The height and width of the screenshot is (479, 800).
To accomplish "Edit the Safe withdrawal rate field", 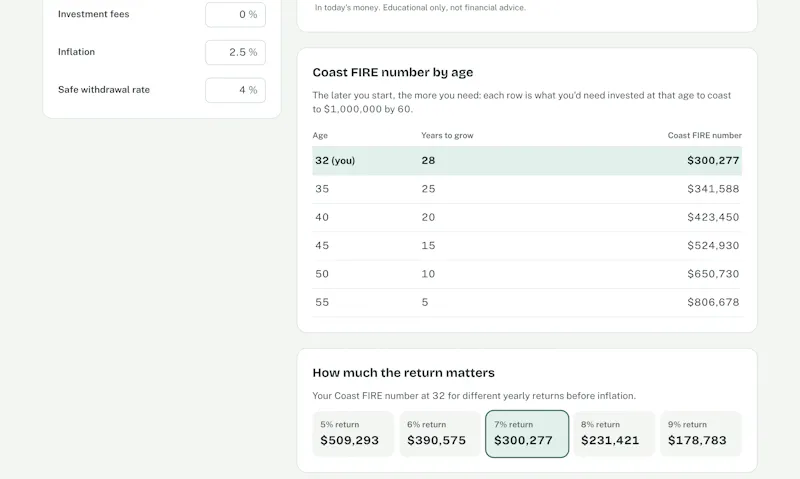I will coord(235,90).
